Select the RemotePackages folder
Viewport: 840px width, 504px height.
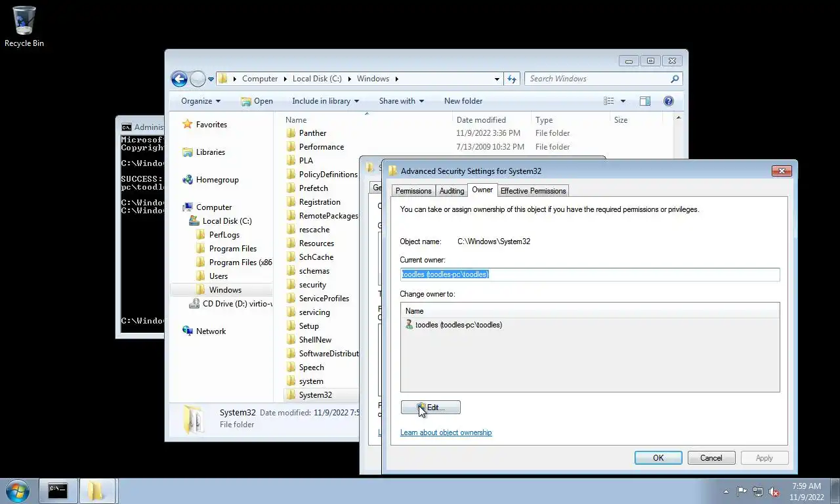(323, 216)
